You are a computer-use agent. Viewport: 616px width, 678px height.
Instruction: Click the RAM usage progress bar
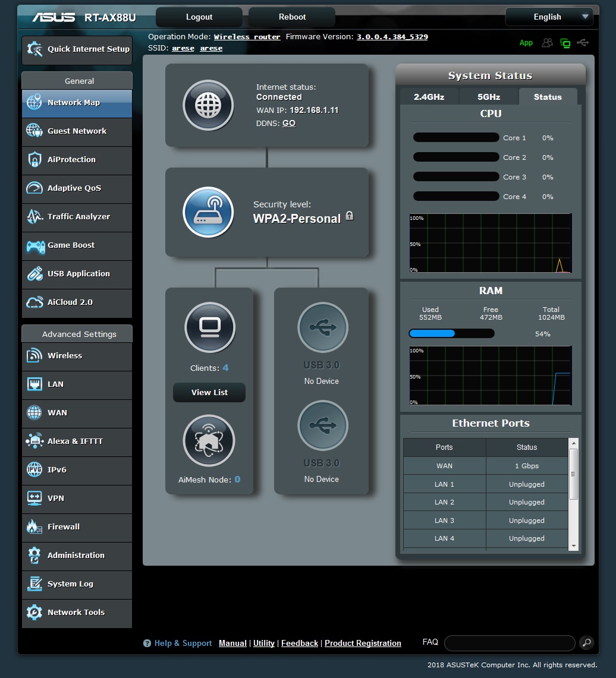pyautogui.click(x=451, y=333)
